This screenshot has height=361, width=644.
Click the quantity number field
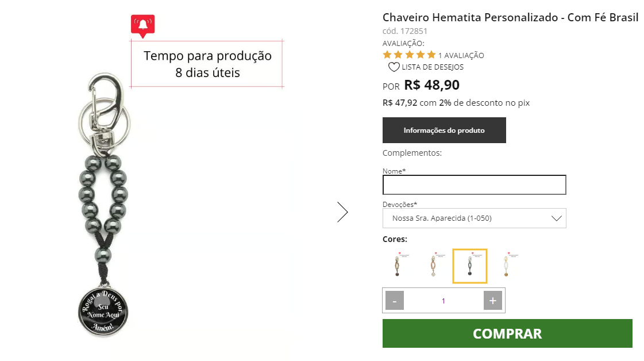click(444, 301)
